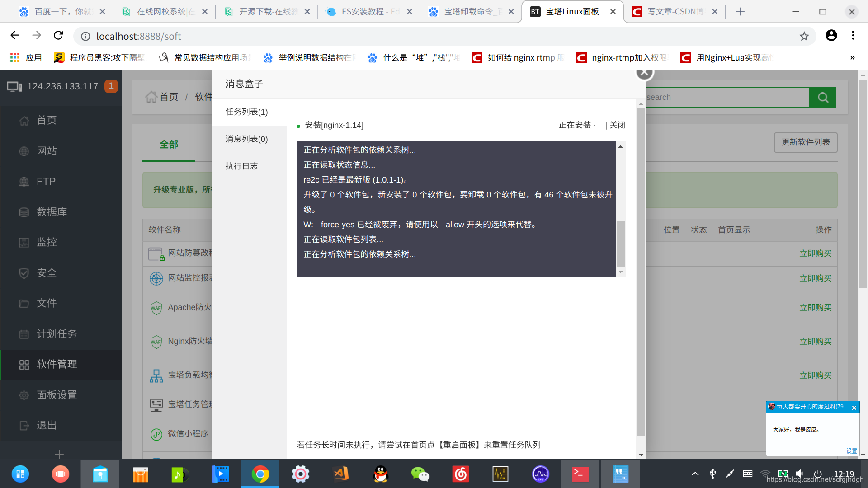The image size is (868, 488).
Task: Click 立即购买 for 网站监控报表 row
Action: pos(816,278)
